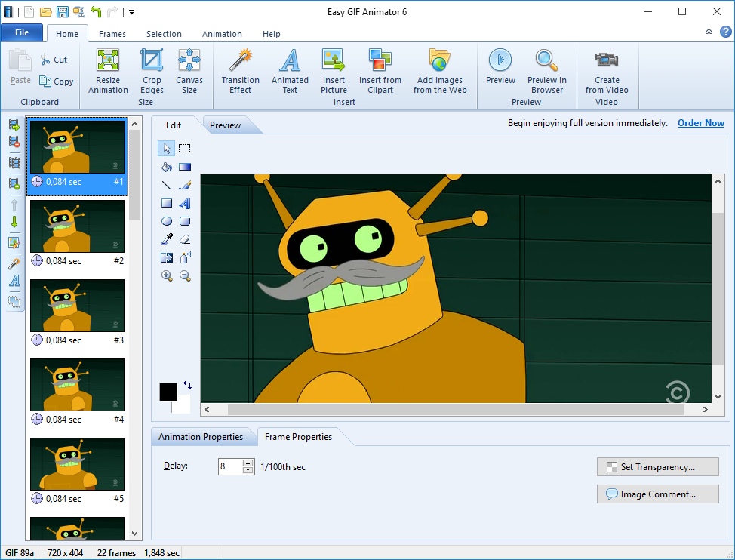This screenshot has width=735, height=560.
Task: Click Insert from Clipart
Action: coord(380,71)
